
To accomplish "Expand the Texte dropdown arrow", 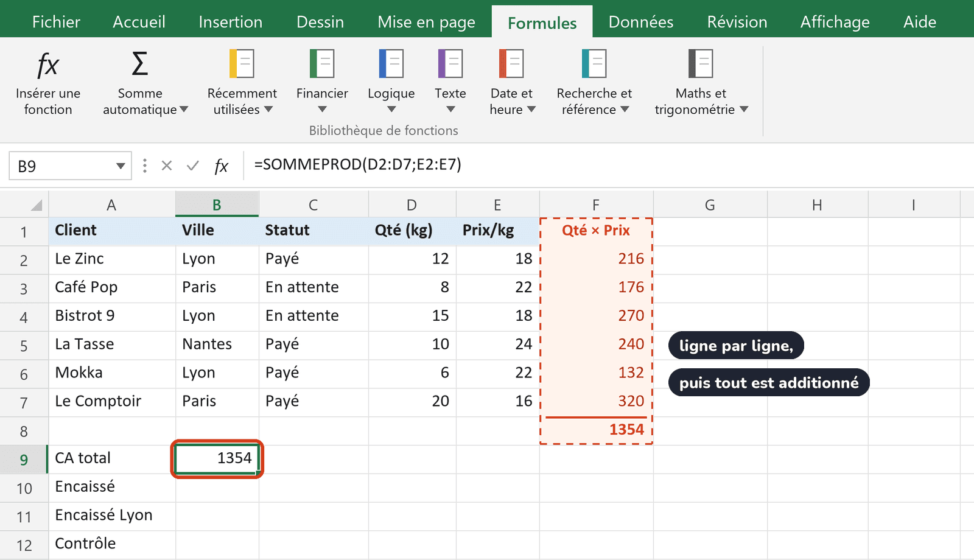I will [450, 110].
